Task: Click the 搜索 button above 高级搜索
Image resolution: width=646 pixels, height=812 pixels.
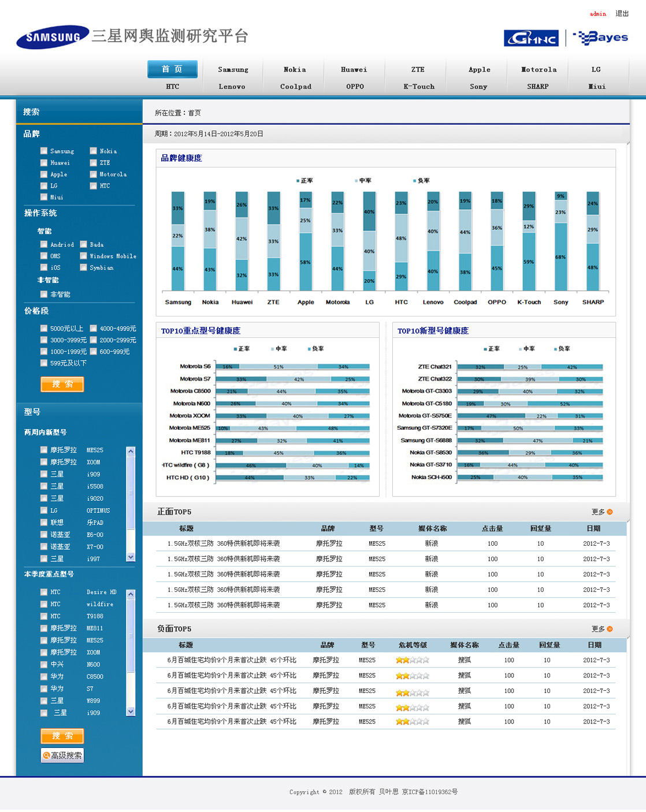Action: (62, 736)
